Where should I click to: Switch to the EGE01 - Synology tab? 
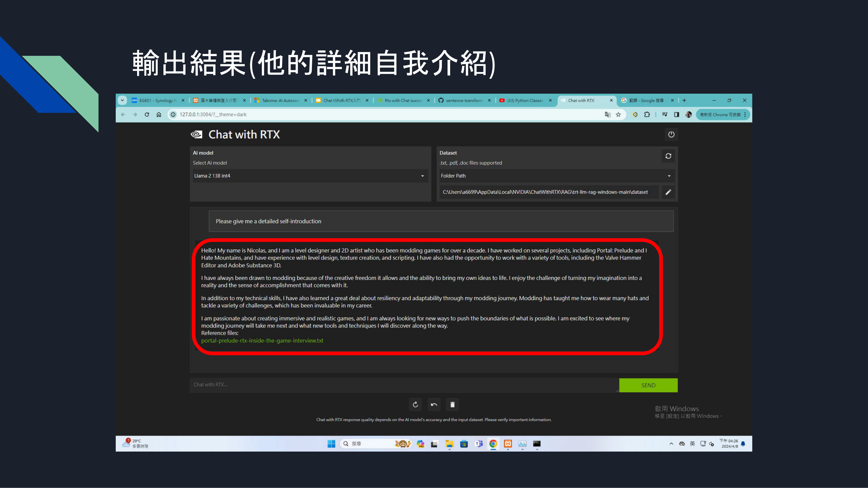pyautogui.click(x=158, y=100)
